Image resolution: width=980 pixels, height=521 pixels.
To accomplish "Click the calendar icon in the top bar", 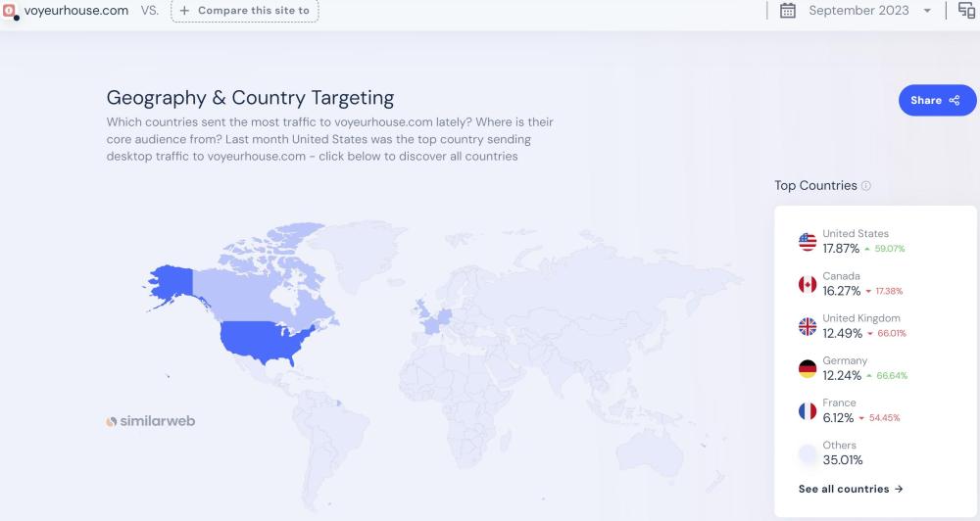I will pyautogui.click(x=787, y=11).
